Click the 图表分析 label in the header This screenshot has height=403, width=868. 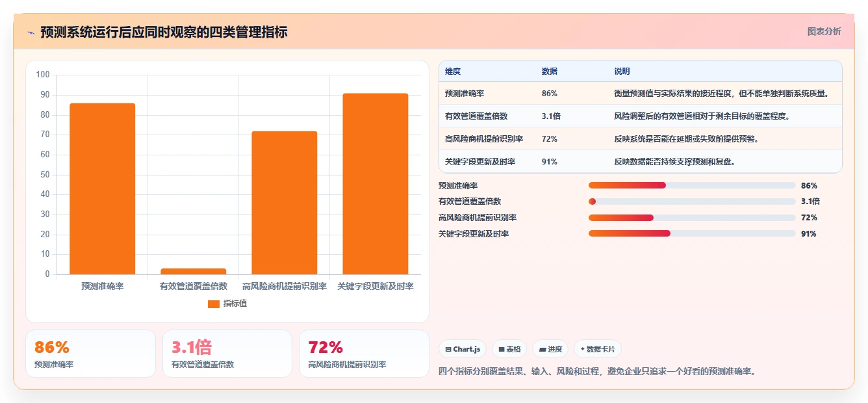[824, 31]
